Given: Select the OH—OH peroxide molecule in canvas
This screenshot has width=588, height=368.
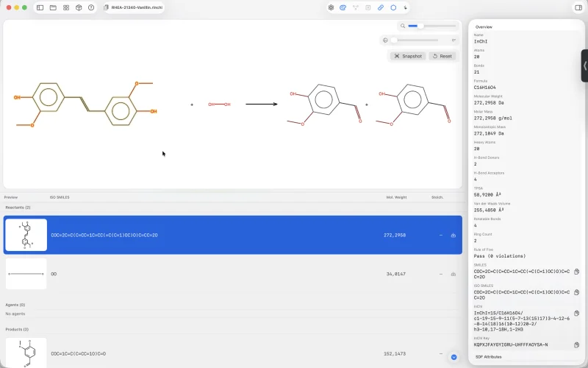Looking at the screenshot, I should point(219,105).
